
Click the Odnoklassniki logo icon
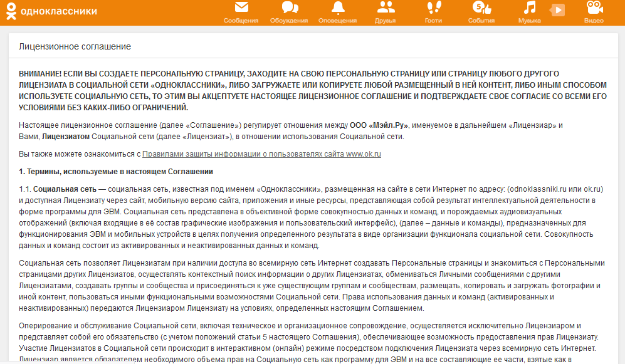coord(10,12)
